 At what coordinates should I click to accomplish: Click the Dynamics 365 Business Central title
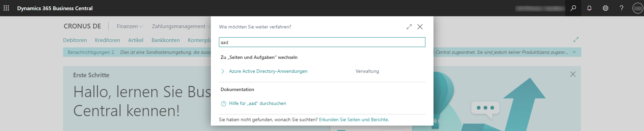pyautogui.click(x=55, y=8)
